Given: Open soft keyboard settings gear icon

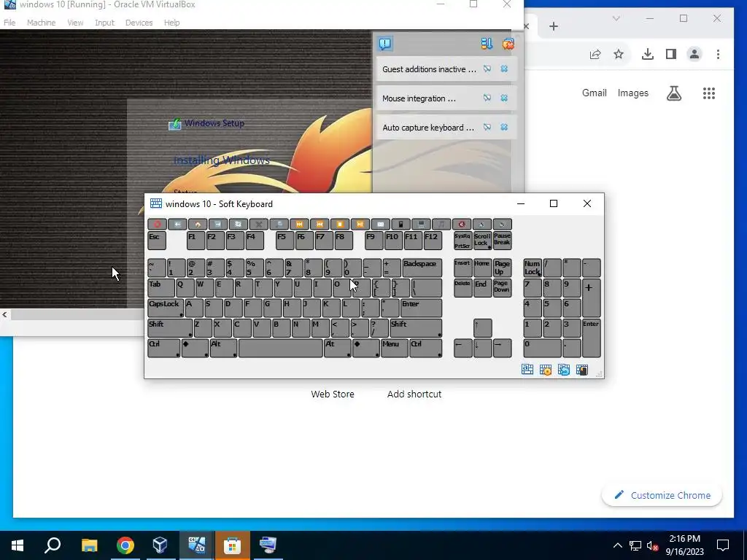Looking at the screenshot, I should click(546, 370).
